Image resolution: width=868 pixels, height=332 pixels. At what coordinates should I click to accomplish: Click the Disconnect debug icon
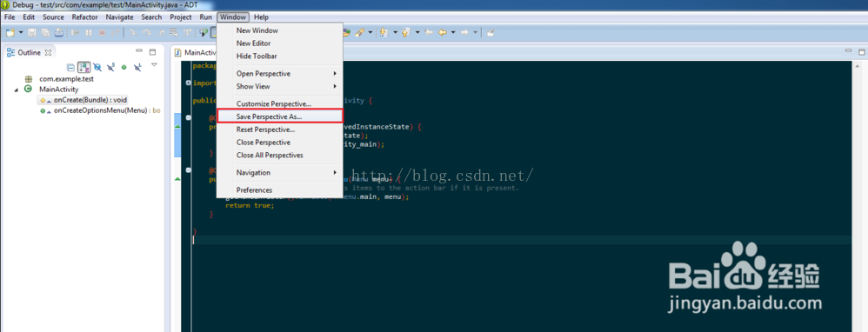click(x=115, y=33)
